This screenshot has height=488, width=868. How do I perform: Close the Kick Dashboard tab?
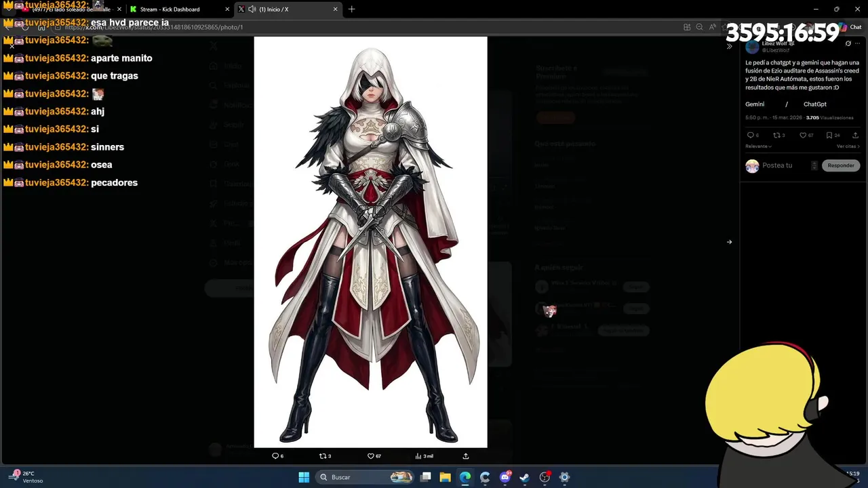coord(227,9)
